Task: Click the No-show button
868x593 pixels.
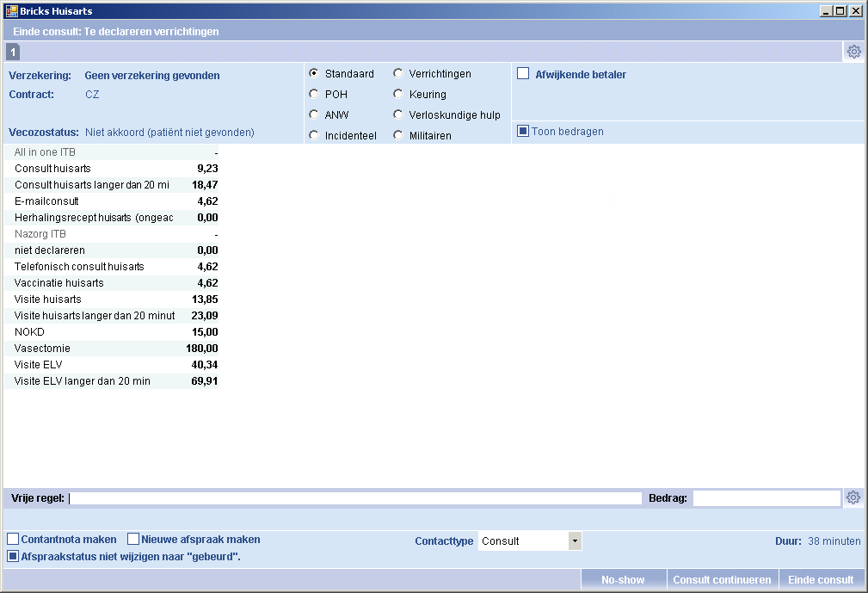Action: pyautogui.click(x=624, y=580)
